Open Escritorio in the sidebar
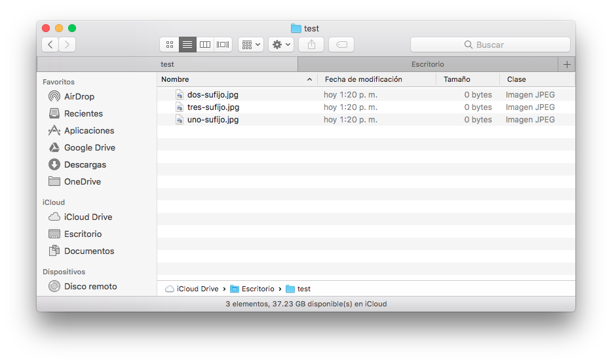The width and height of the screenshot is (612, 364). tap(75, 234)
